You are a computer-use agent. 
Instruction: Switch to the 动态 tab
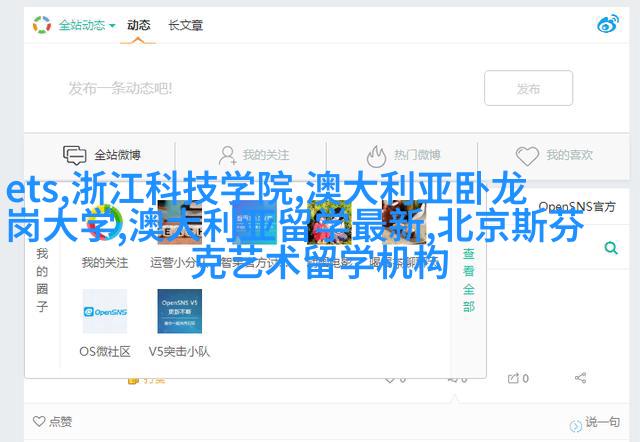tap(138, 25)
